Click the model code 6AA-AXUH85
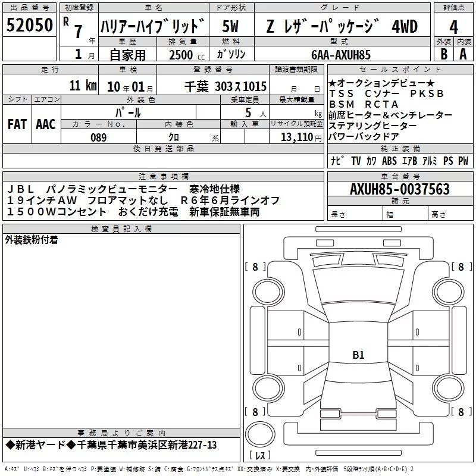 pos(341,55)
